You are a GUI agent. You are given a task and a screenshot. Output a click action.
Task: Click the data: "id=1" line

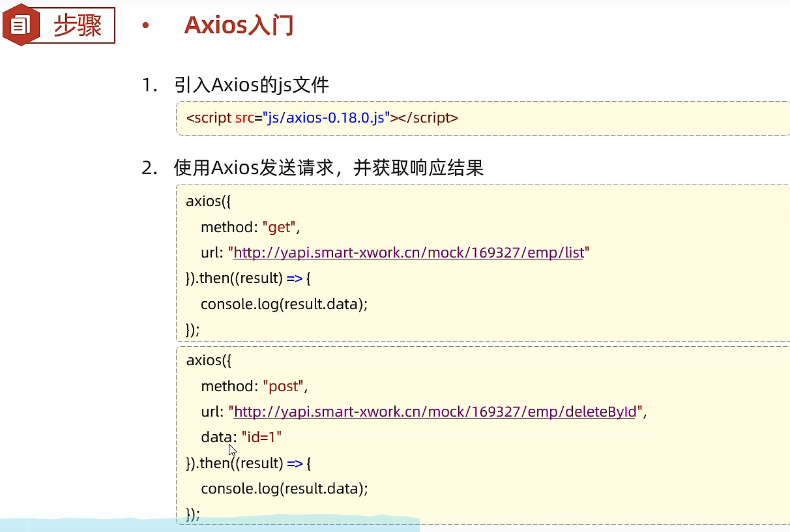pyautogui.click(x=241, y=437)
